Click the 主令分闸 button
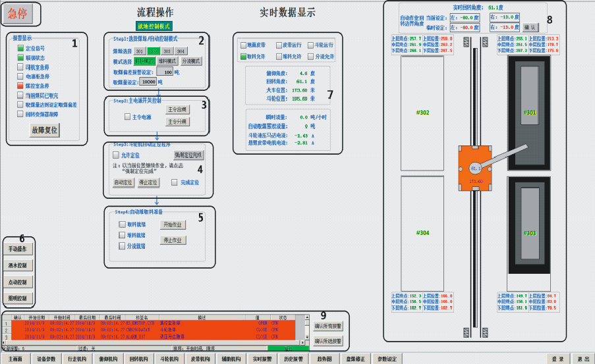The height and width of the screenshot is (364, 595). 177,122
